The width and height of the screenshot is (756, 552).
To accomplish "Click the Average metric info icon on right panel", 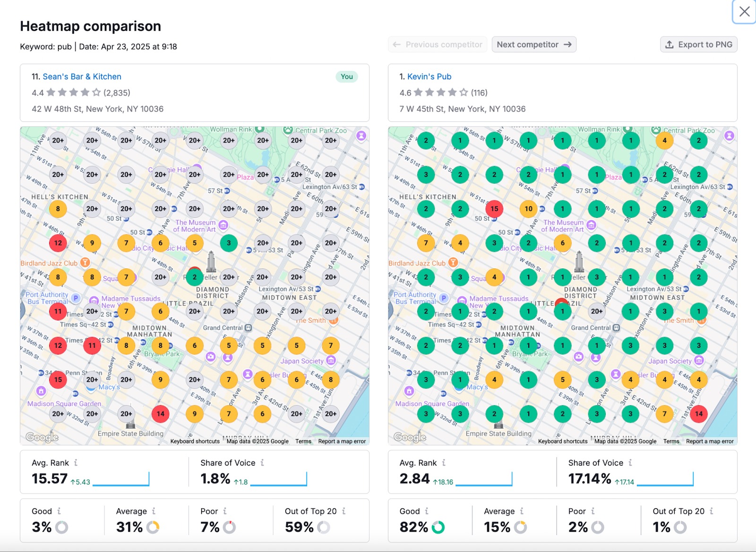I will point(523,511).
